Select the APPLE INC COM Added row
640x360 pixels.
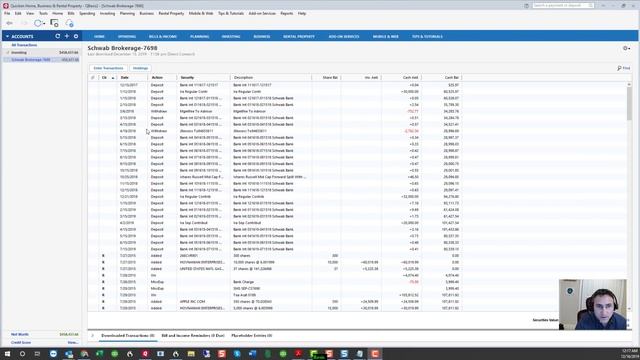tap(274, 302)
